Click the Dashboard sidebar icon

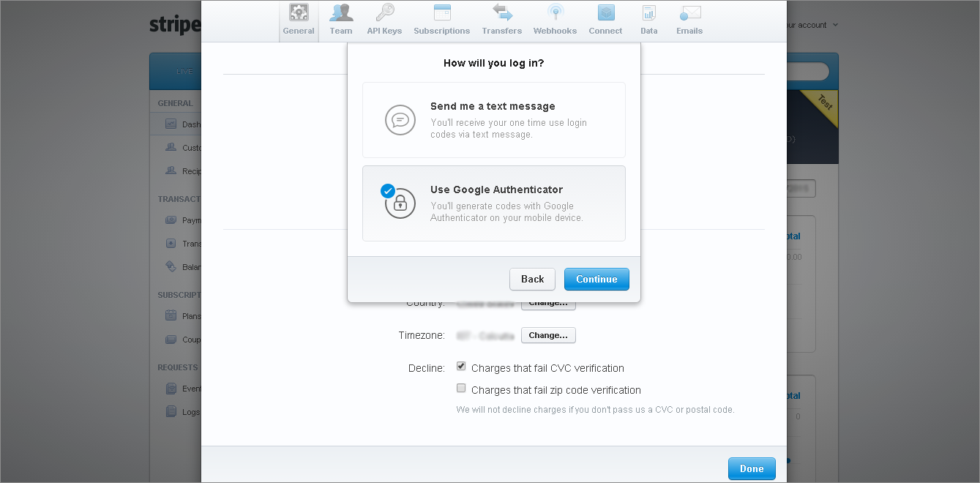coord(171,124)
